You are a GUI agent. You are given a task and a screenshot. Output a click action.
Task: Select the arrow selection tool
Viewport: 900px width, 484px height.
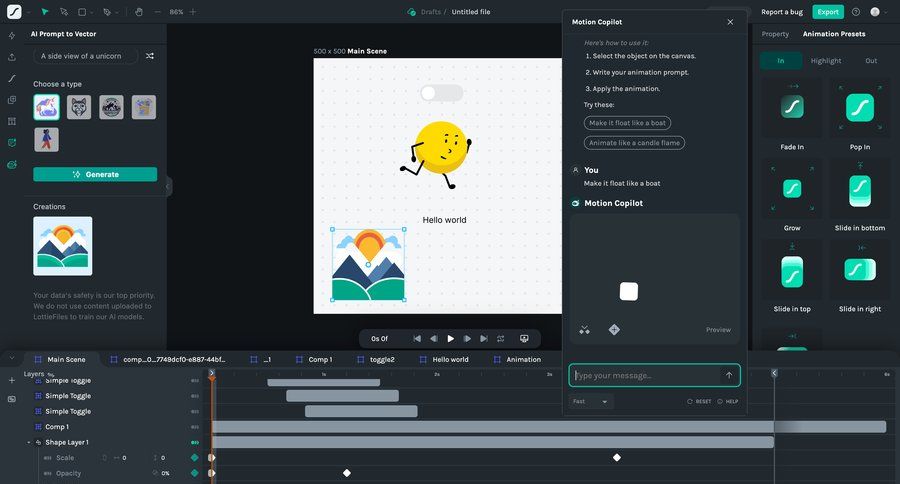pyautogui.click(x=45, y=11)
